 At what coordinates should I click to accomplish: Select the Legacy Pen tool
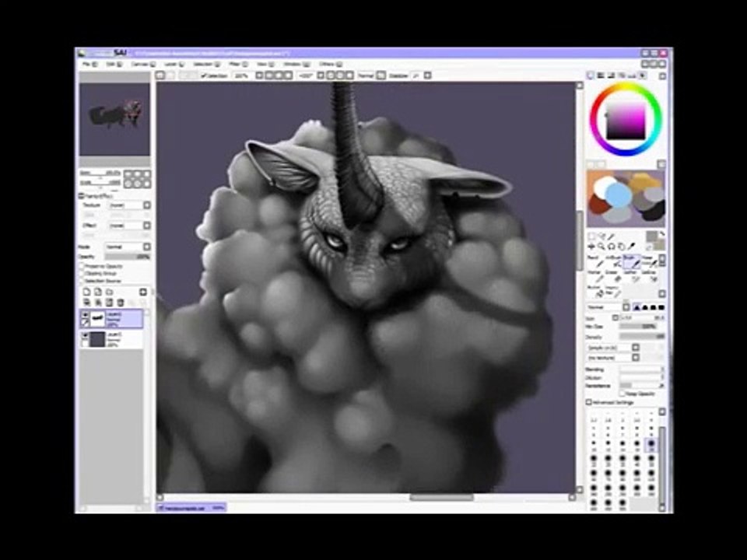[612, 292]
